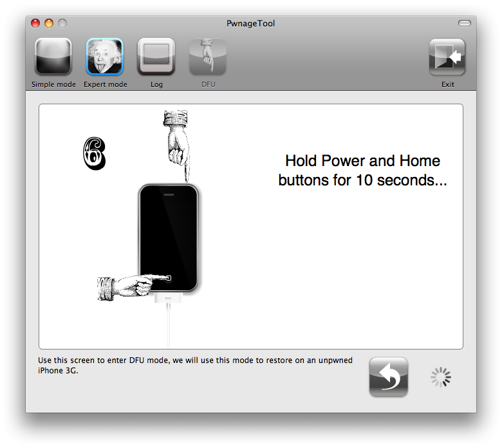
Task: Close the PwnageTool window
Action: click(x=35, y=23)
